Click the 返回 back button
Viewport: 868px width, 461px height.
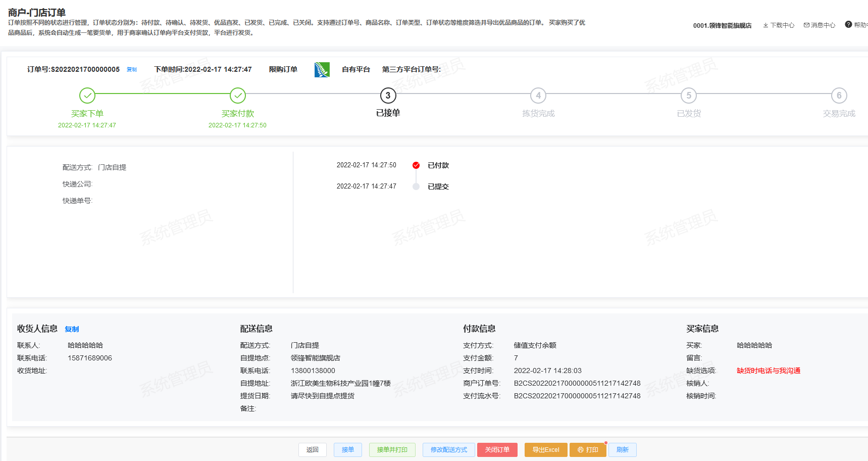click(313, 450)
